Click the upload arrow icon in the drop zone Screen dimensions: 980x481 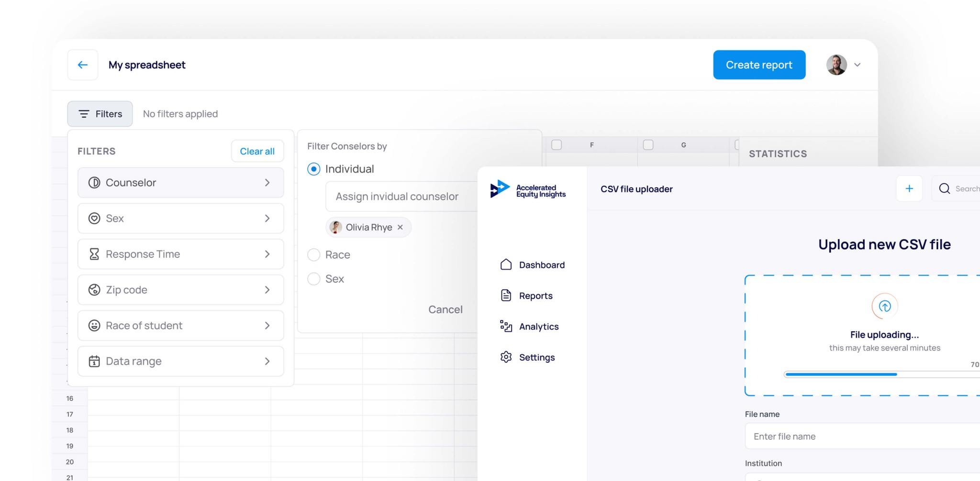(884, 306)
